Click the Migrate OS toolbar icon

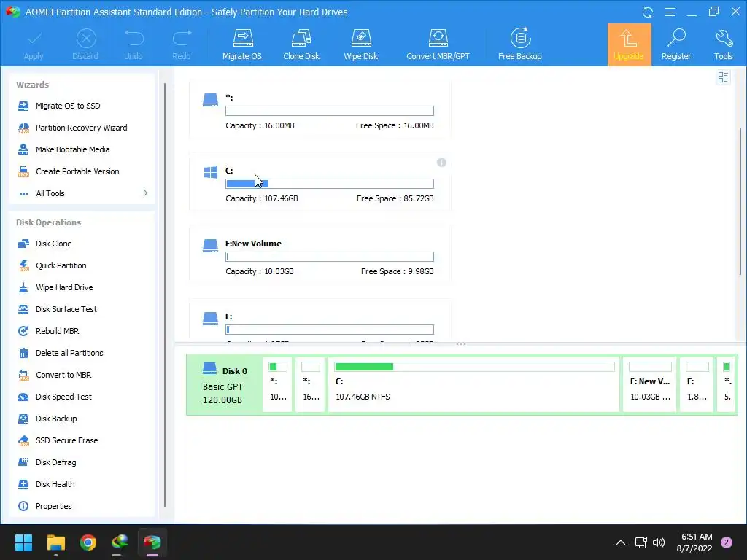click(x=242, y=44)
